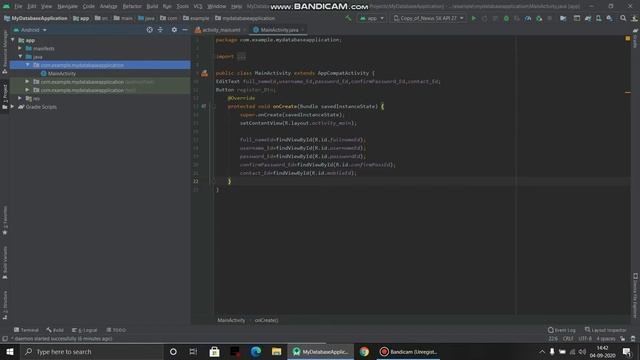Viewport: 640px width, 360px height.
Task: Open the Logcat tool window
Action: (x=84, y=330)
